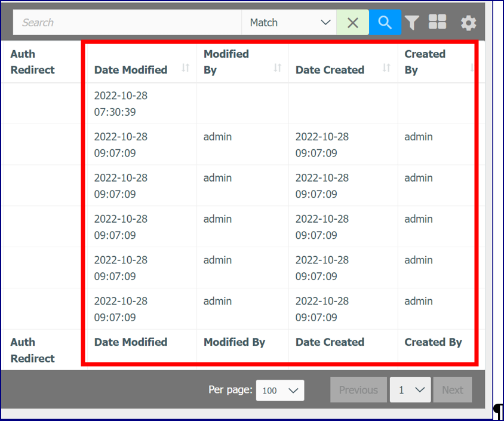Image resolution: width=504 pixels, height=421 pixels.
Task: Open the filter funnel icon
Action: (412, 23)
